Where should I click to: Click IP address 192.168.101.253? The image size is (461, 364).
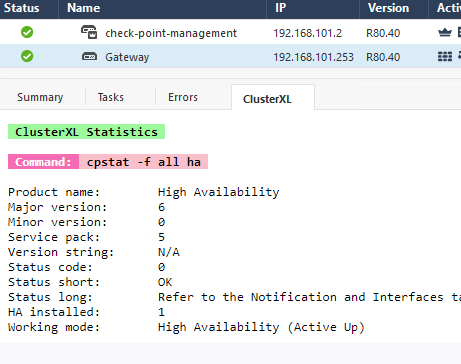pos(313,57)
